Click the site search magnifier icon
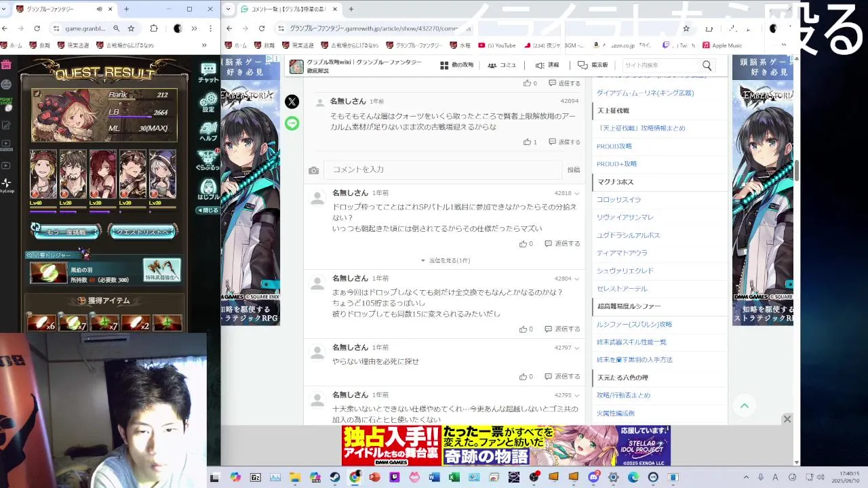Viewport: 868px width, 488px height. pos(707,66)
